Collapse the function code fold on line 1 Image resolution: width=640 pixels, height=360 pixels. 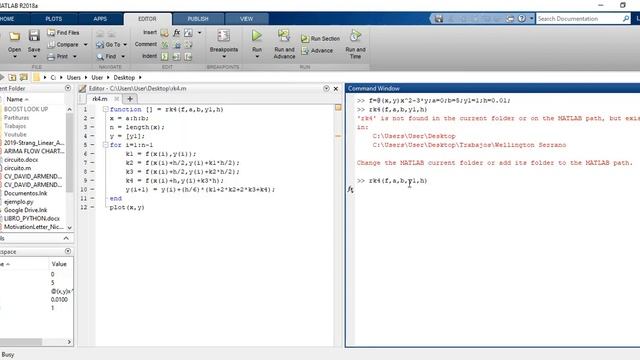click(x=106, y=109)
